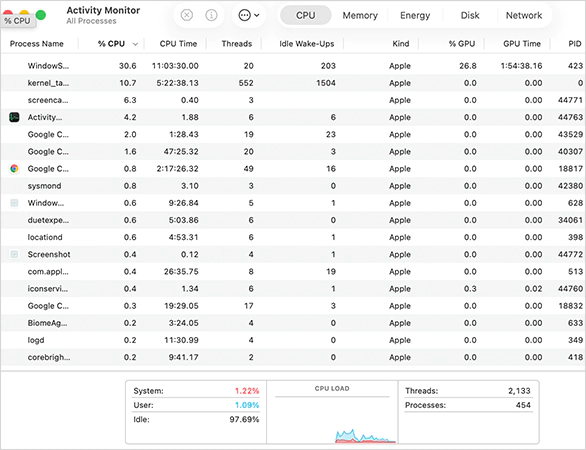Click the Activity Monitor app icon row
Image resolution: width=586 pixels, height=450 pixels.
(x=293, y=117)
